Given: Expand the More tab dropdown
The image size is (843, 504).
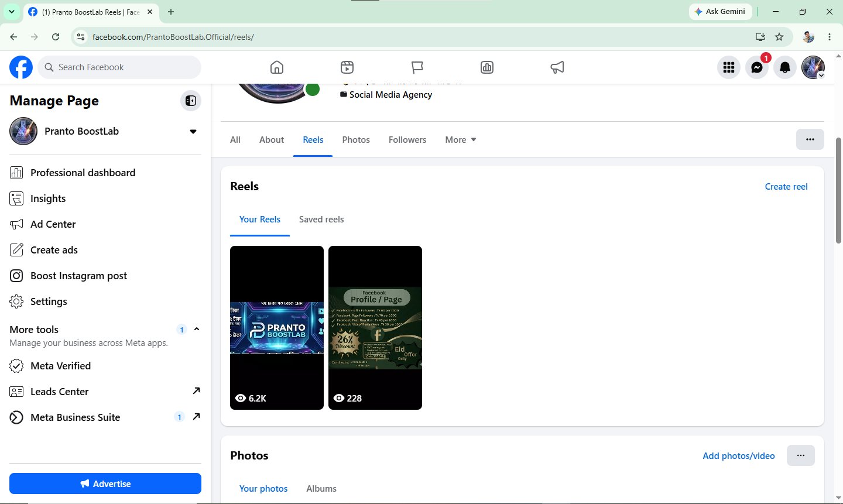Looking at the screenshot, I should (461, 140).
